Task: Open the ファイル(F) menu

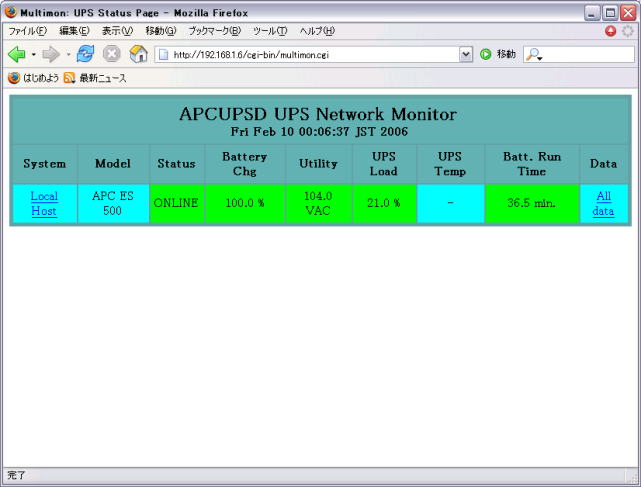Action: (x=28, y=31)
